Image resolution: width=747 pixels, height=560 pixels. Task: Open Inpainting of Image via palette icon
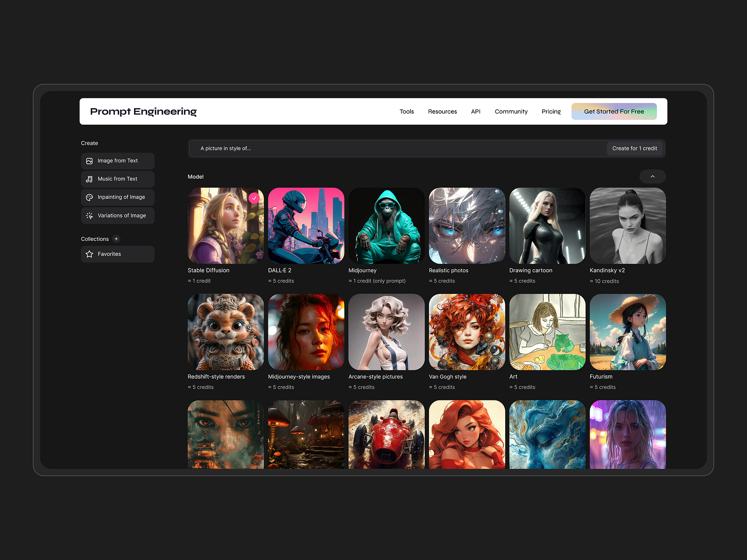89,197
